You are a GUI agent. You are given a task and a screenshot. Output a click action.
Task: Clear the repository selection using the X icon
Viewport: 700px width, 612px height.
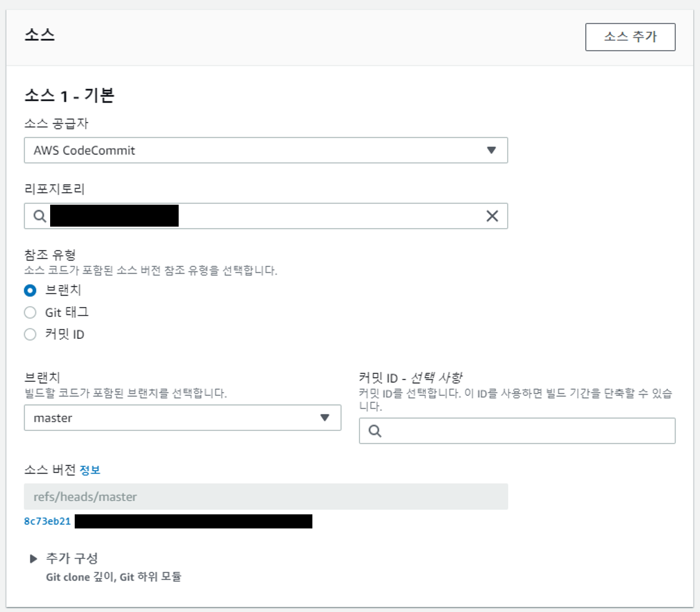[491, 216]
